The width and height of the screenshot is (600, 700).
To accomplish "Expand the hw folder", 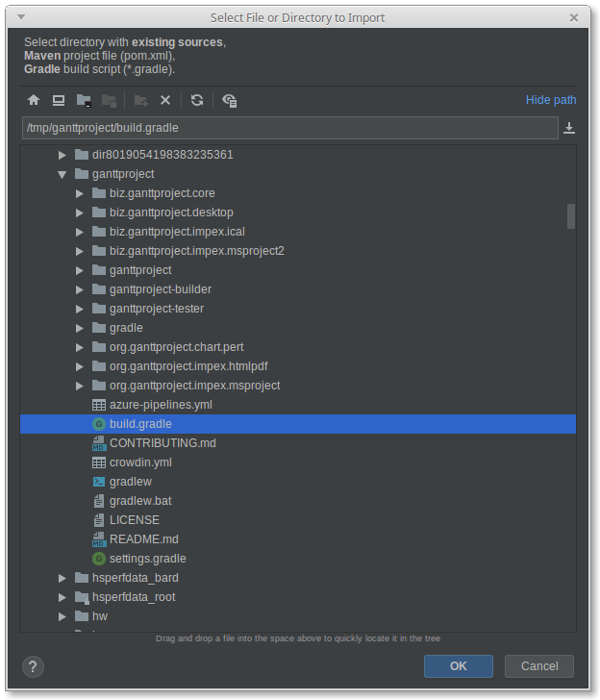I will point(62,616).
